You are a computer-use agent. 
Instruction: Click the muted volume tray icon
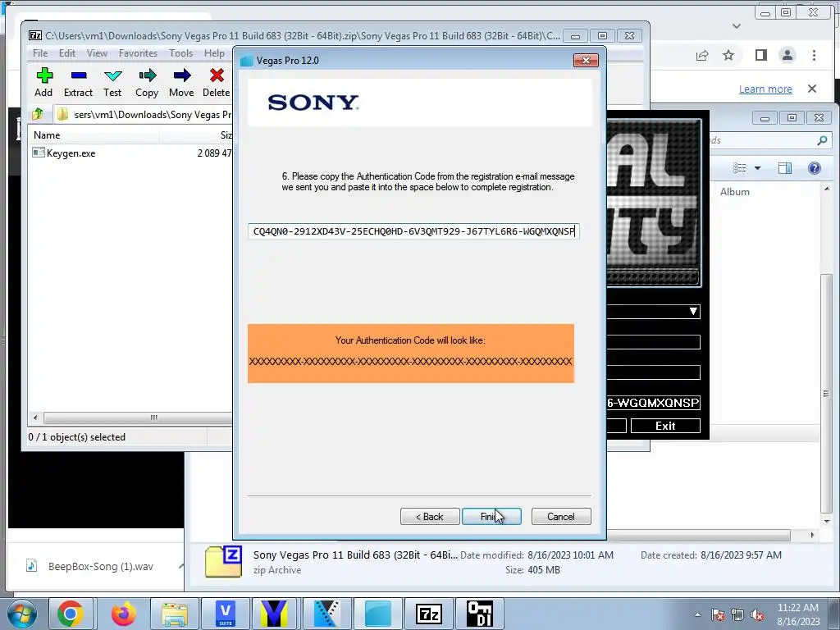point(757,615)
